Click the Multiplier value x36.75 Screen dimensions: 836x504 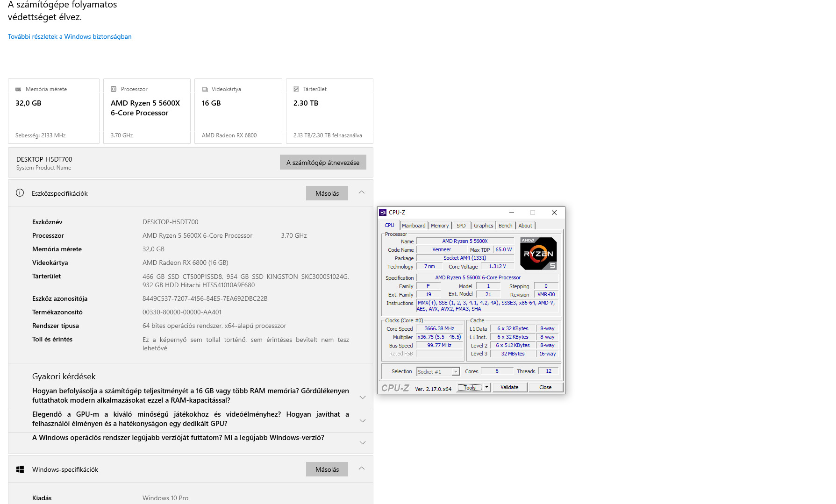click(439, 337)
